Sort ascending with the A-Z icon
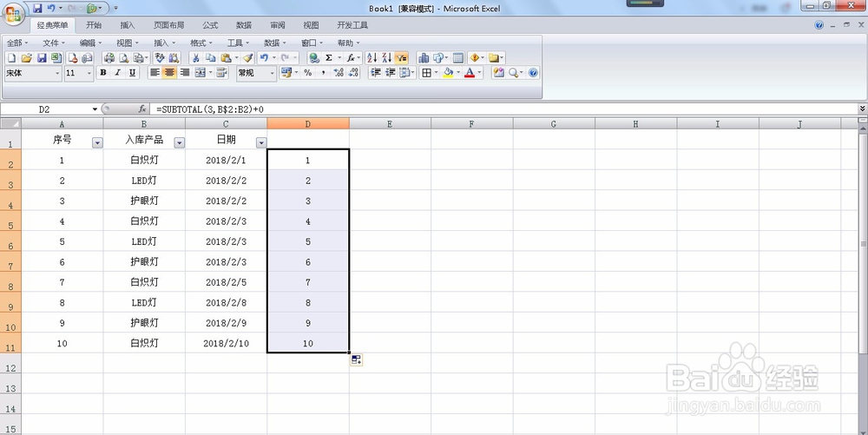Viewport: 868px width, 435px height. 372,57
